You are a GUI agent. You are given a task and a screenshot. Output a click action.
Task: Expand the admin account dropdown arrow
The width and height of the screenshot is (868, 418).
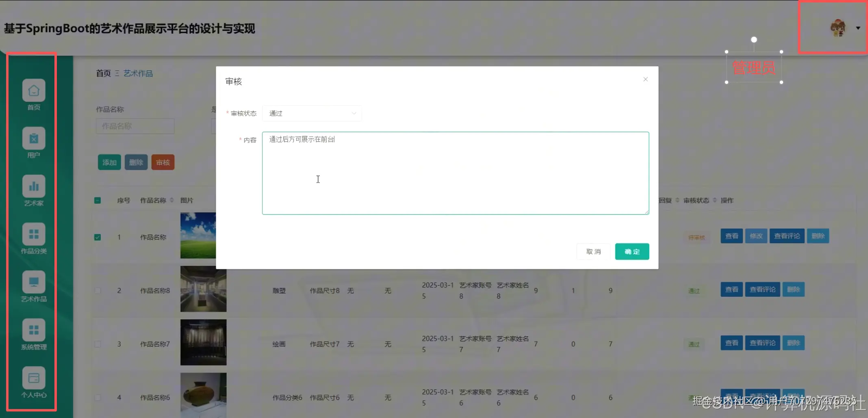[858, 28]
